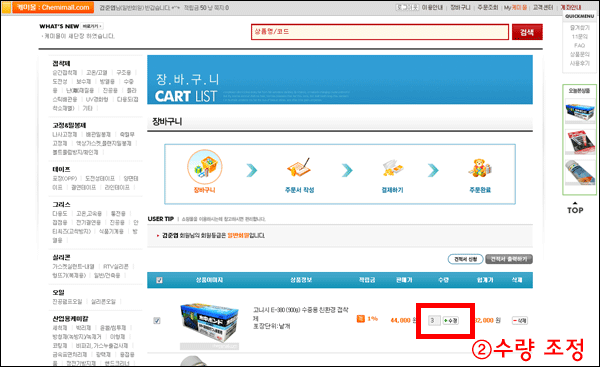
Task: Open 주문조회 in the top menu
Action: point(488,7)
